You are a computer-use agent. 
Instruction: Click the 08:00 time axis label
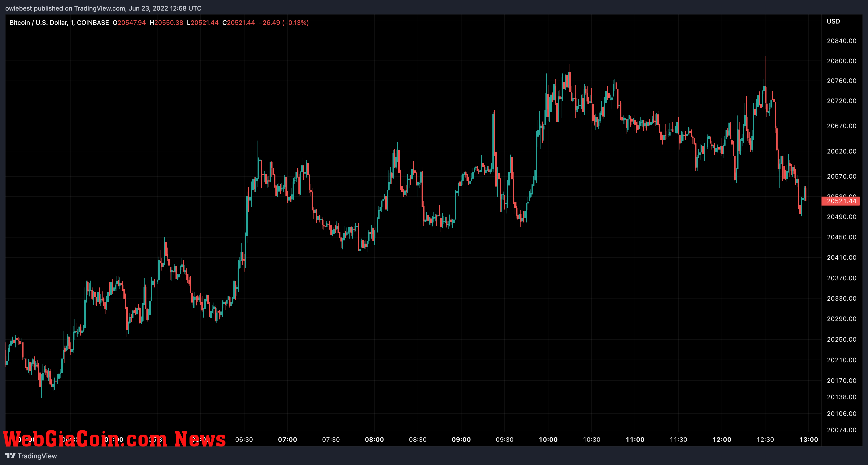tap(374, 439)
